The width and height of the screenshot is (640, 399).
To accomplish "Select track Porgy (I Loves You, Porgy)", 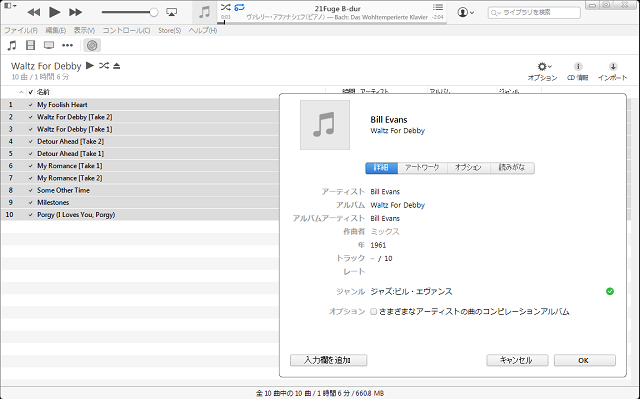I will click(x=76, y=215).
